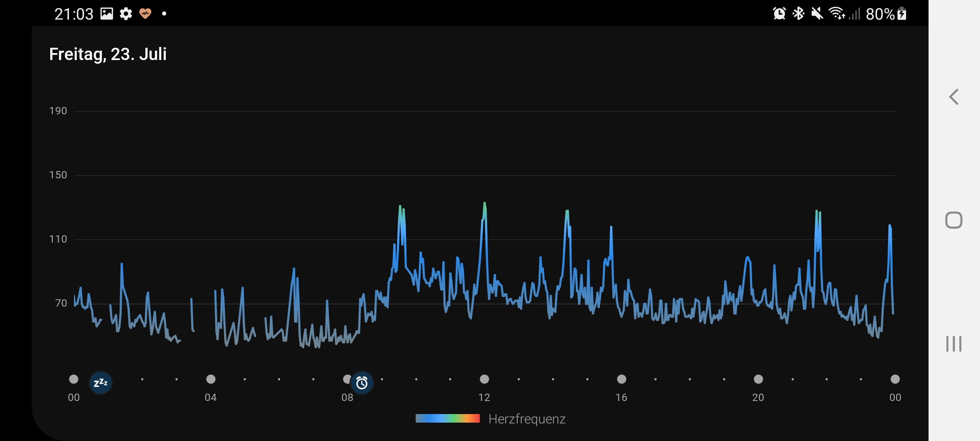The image size is (980, 441).
Task: Select the 20 hour timeline marker
Action: point(758,379)
